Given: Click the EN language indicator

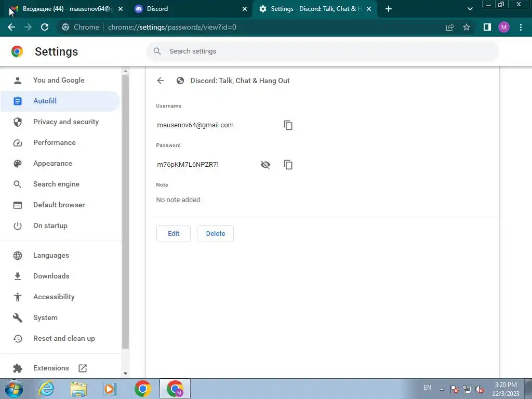Looking at the screenshot, I should (x=427, y=388).
